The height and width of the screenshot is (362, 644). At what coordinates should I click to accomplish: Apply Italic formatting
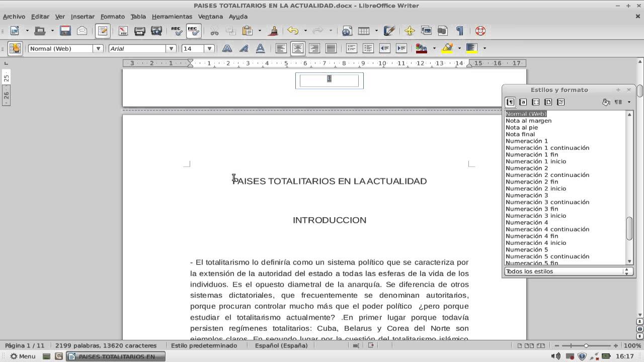244,48
